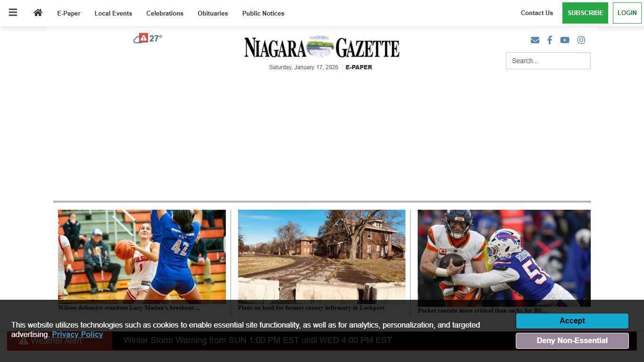Open the email newsletter envelope icon
Viewport: 644px width, 362px height.
click(x=535, y=40)
